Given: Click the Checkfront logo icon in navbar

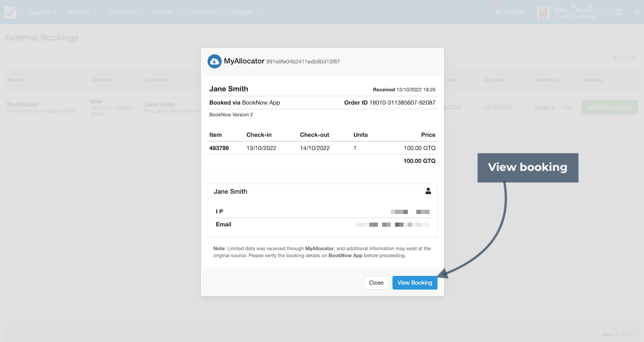Looking at the screenshot, I should tap(10, 12).
